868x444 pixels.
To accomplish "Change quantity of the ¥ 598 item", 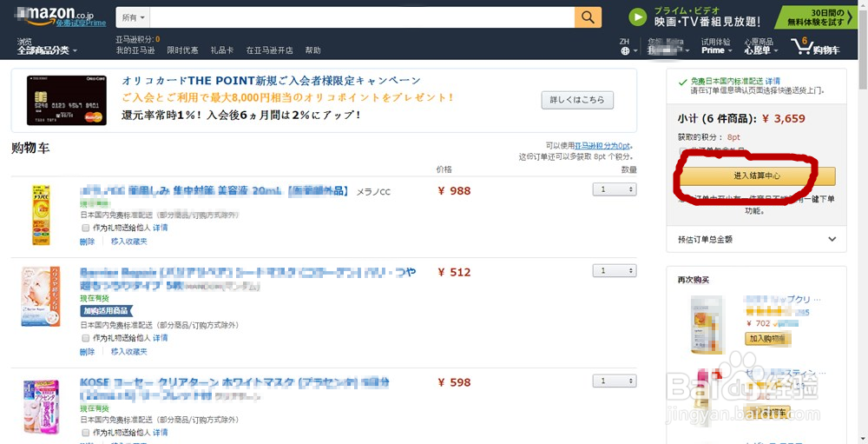I will pyautogui.click(x=615, y=381).
